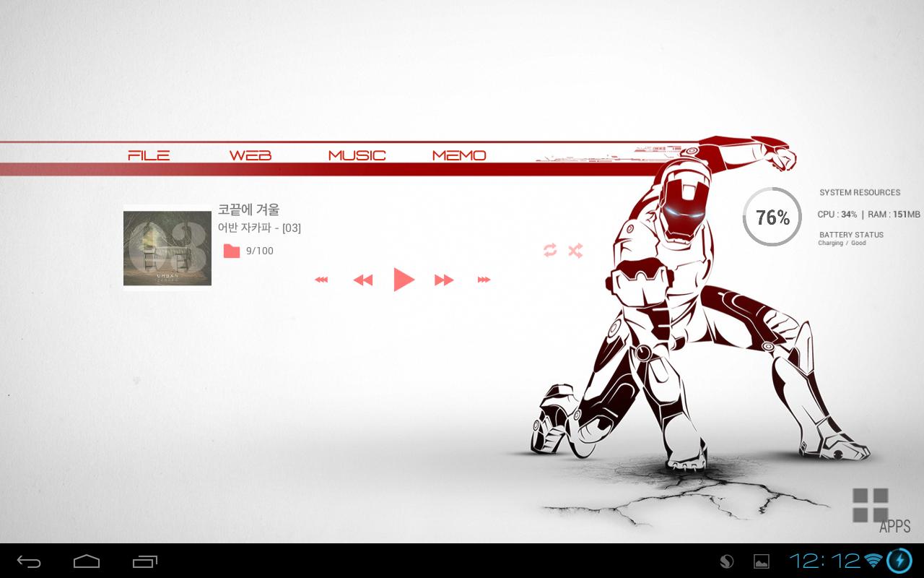Jump to the next folder using triple-forward
Screen dimensions: 924x578
[x=484, y=280]
